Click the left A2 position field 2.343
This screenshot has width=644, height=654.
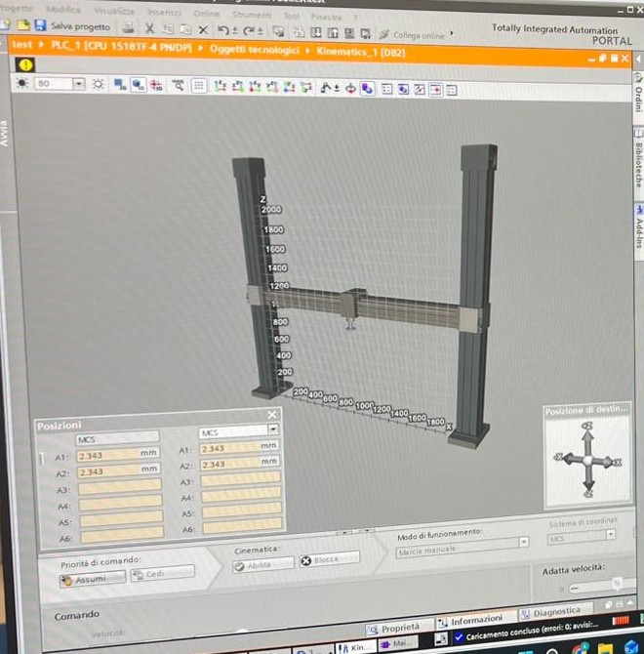tap(118, 470)
